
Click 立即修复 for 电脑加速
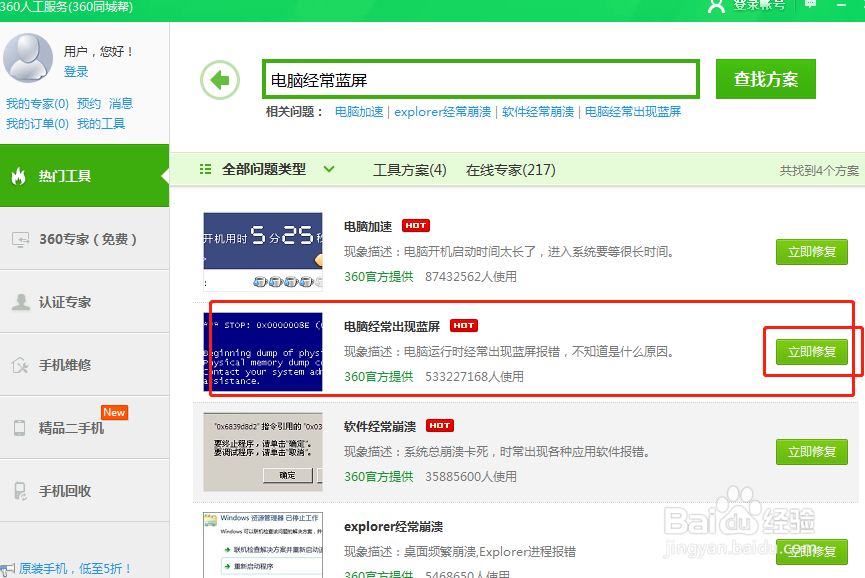[x=811, y=252]
